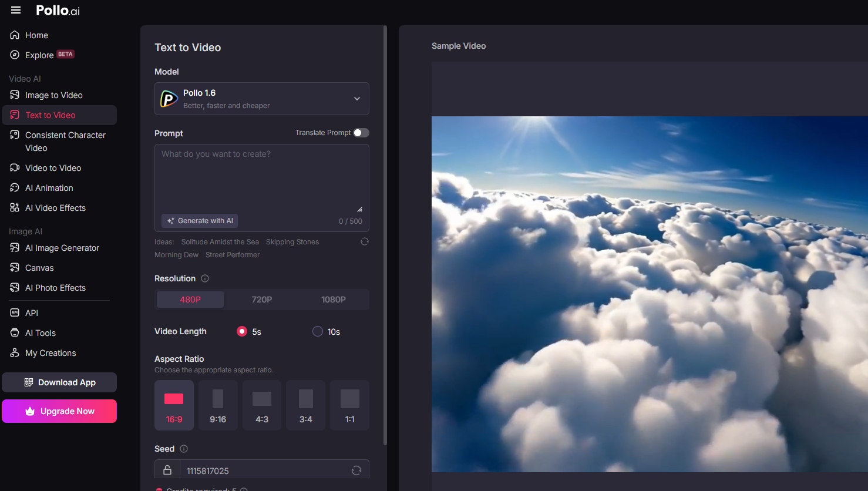Open the hamburger menu icon
The width and height of the screenshot is (868, 491).
pyautogui.click(x=16, y=10)
